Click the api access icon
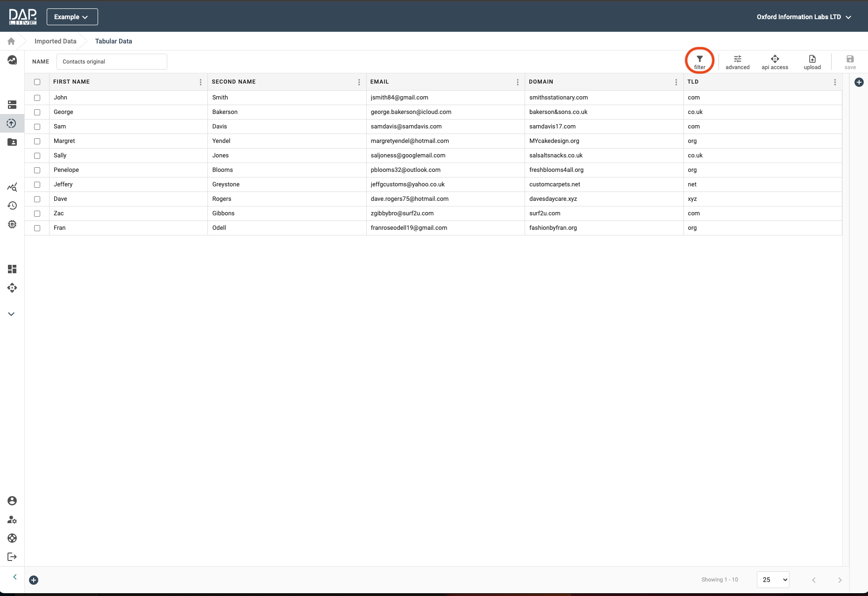This screenshot has width=868, height=596. 775,61
